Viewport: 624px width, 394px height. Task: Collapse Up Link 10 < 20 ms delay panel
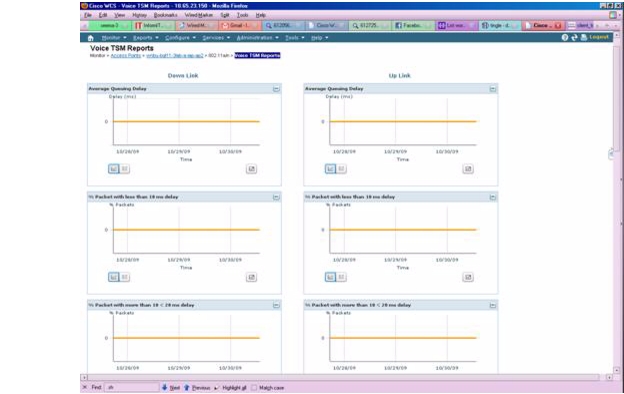click(x=493, y=305)
